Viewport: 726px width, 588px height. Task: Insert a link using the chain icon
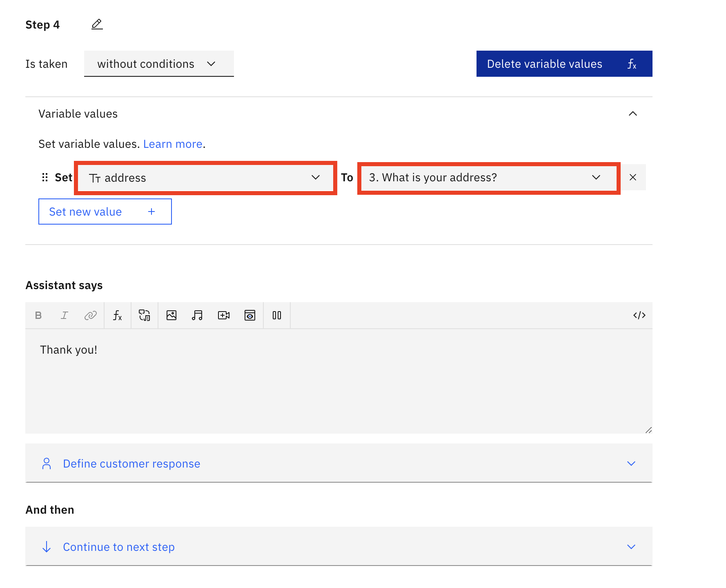pyautogui.click(x=91, y=315)
